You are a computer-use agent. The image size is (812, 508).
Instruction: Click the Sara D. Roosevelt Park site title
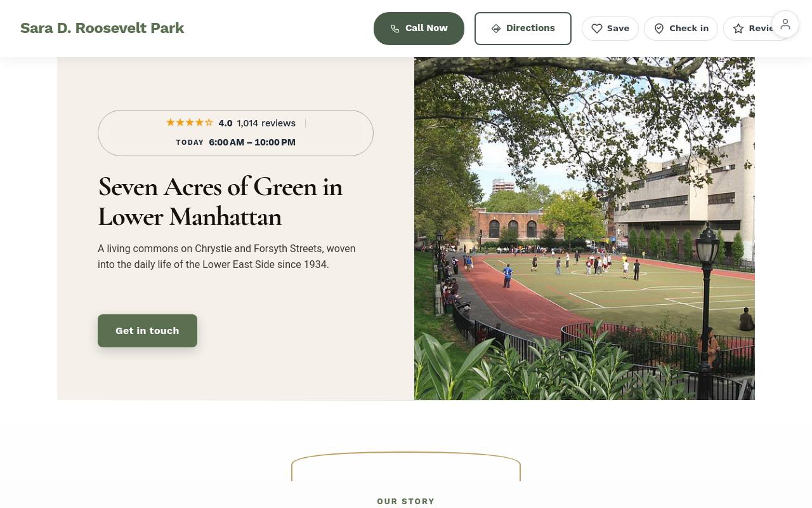pos(102,28)
